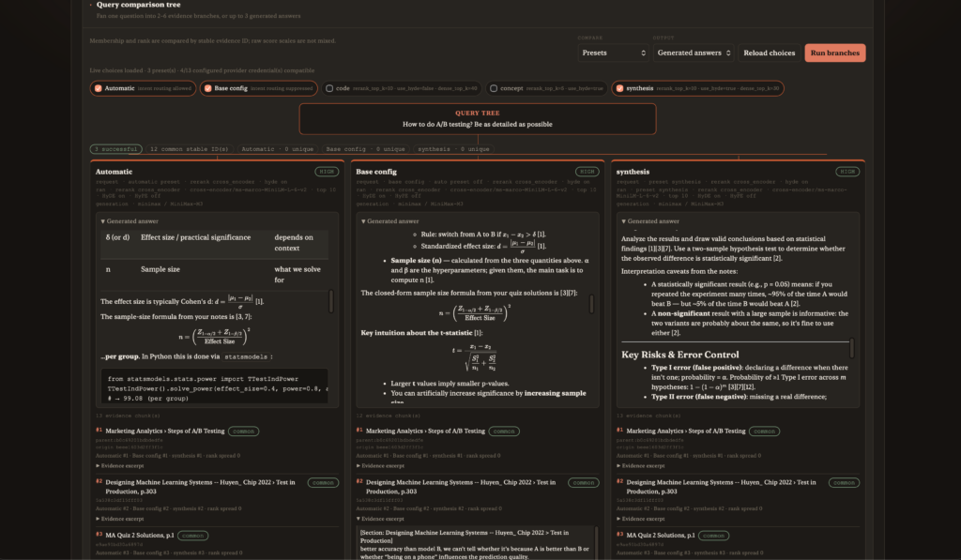This screenshot has width=961, height=560.
Task: Click the HIGH badge in Automatic column
Action: (x=327, y=172)
